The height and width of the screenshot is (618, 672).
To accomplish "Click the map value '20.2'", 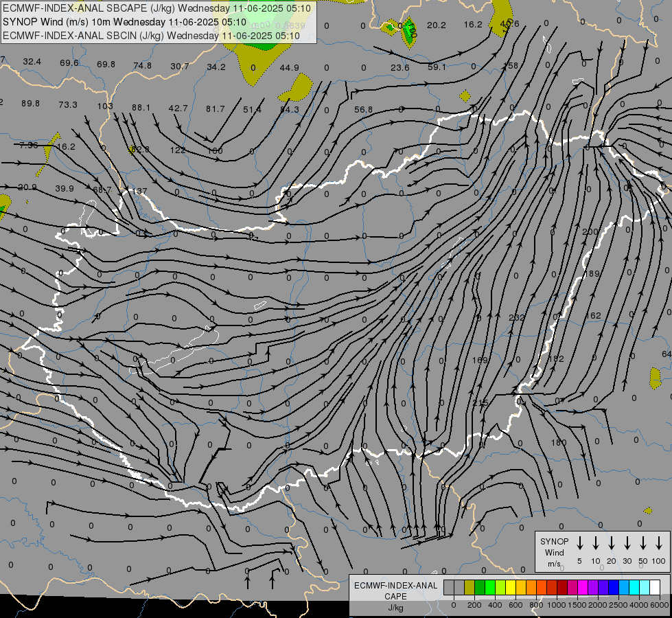I will [x=437, y=25].
